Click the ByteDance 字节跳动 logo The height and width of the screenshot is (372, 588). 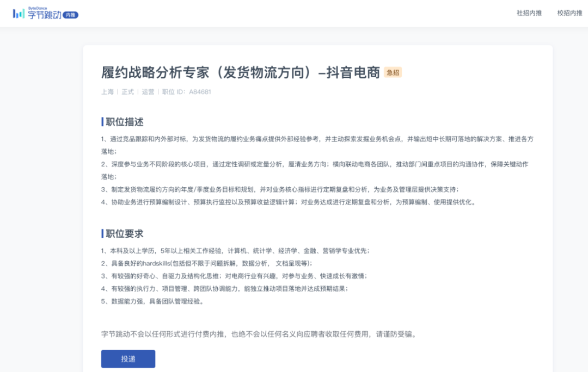(x=37, y=14)
